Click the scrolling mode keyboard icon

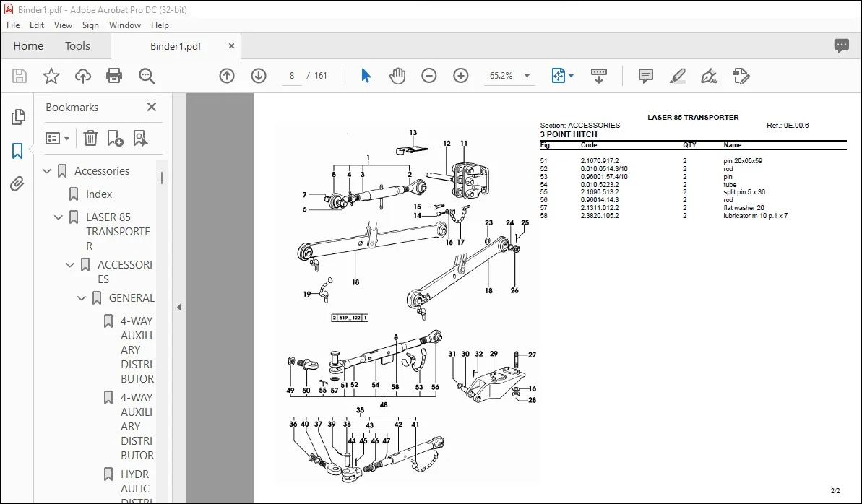coord(599,76)
